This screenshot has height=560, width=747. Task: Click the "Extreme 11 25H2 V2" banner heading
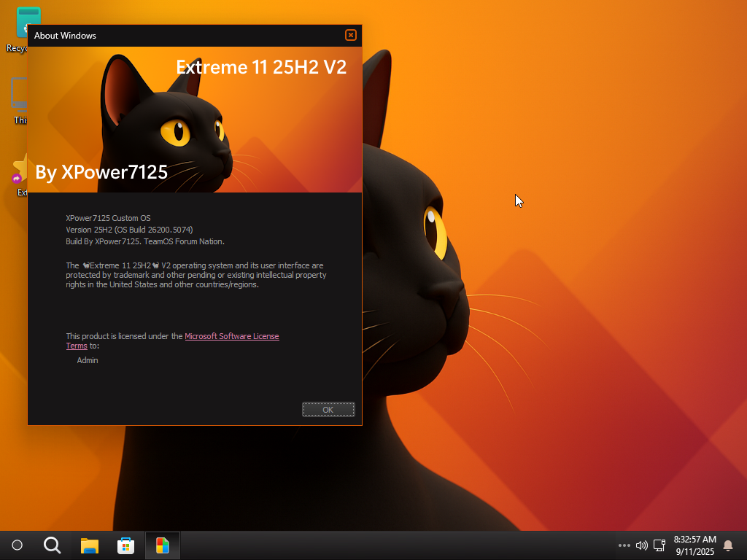pos(261,67)
